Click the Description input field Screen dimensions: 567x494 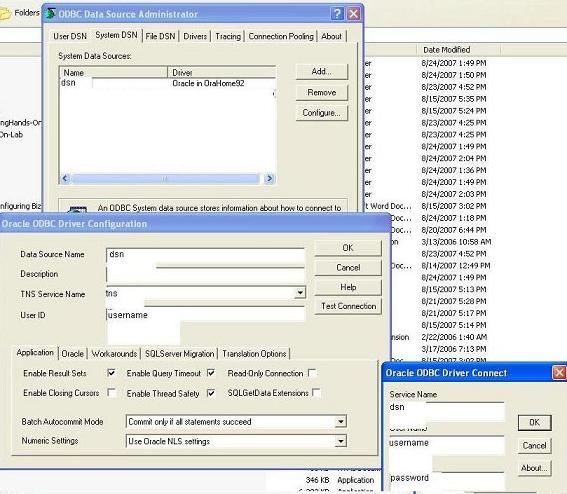pyautogui.click(x=205, y=275)
